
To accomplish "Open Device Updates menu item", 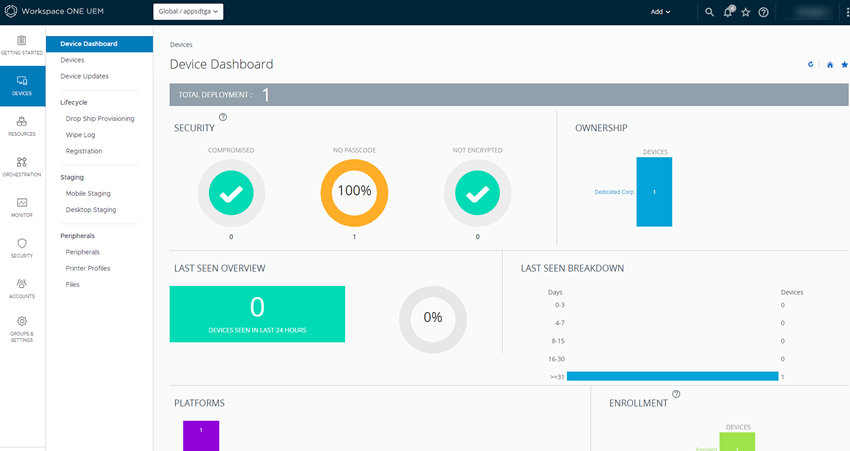I will (85, 76).
